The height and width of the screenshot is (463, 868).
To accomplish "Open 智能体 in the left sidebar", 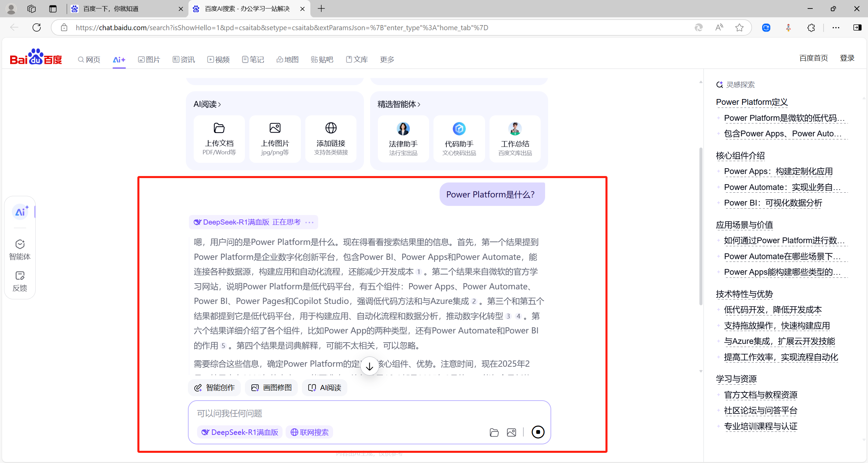I will [20, 249].
